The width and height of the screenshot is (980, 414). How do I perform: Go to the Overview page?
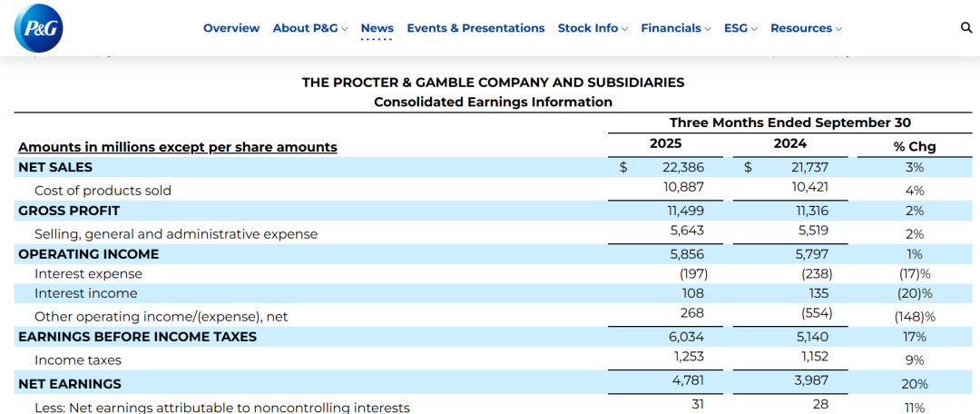[x=231, y=28]
